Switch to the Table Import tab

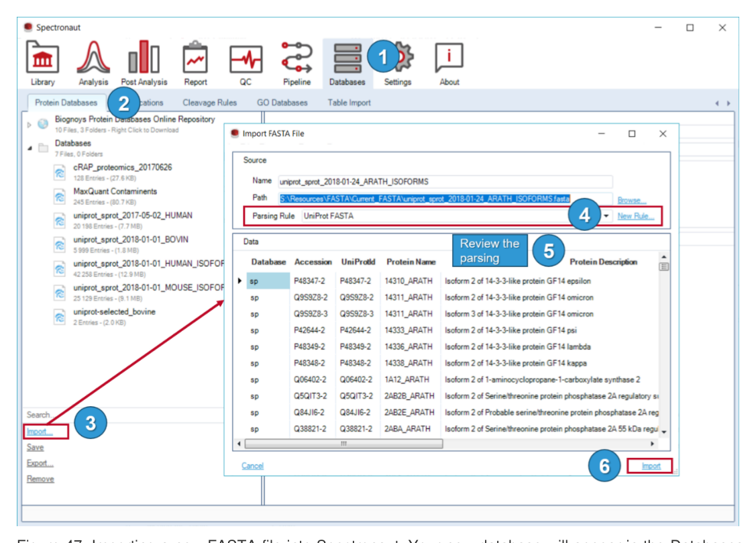coord(349,103)
